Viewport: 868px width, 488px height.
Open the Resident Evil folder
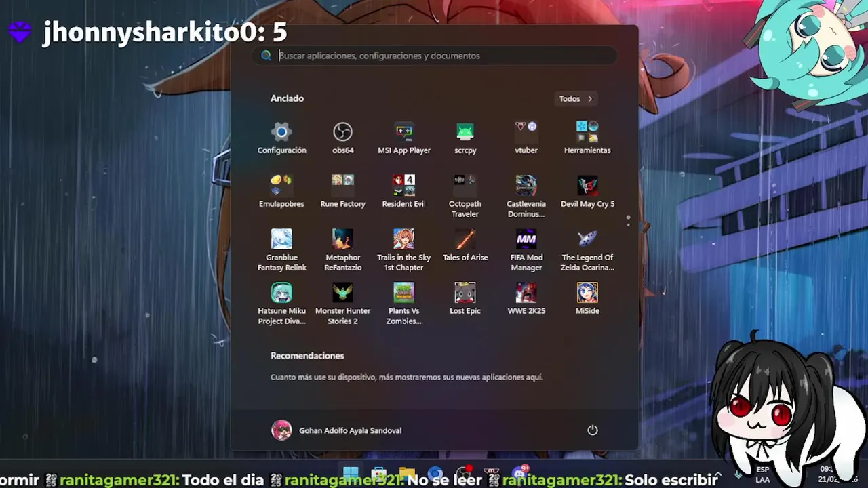[404, 192]
